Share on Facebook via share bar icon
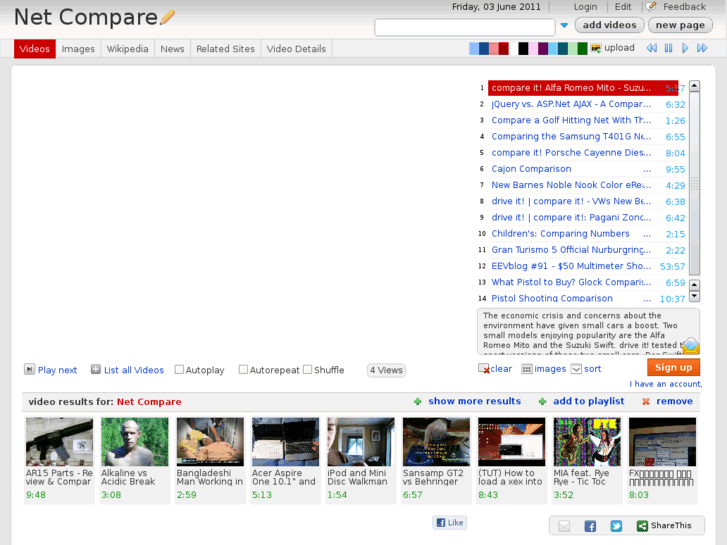The image size is (727, 545). [590, 526]
